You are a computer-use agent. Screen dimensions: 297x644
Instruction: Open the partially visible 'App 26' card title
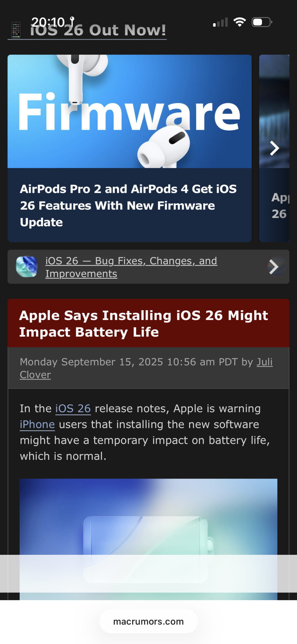pos(279,205)
